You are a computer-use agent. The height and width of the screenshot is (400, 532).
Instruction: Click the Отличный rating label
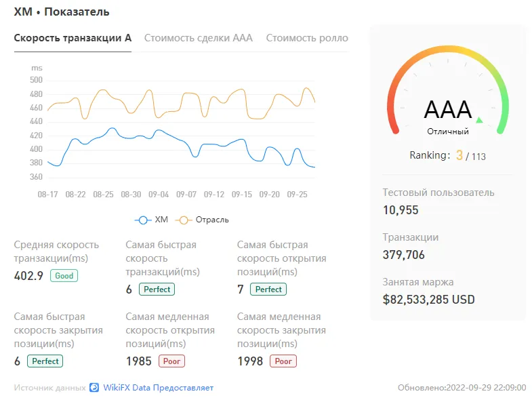click(448, 132)
